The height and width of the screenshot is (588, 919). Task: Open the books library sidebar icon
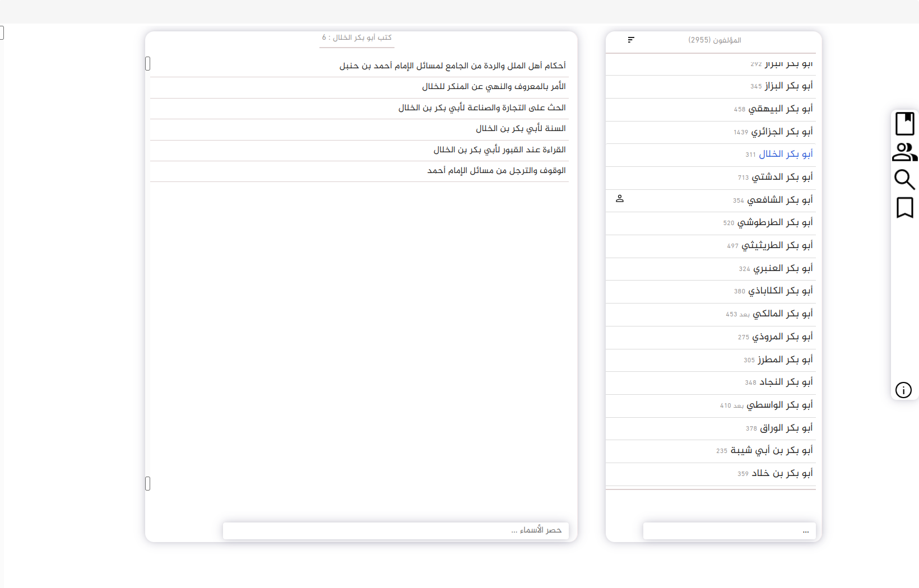click(x=904, y=124)
